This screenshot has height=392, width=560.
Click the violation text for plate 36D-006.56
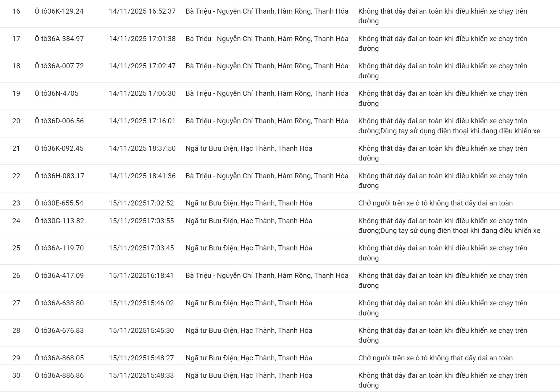pos(449,126)
